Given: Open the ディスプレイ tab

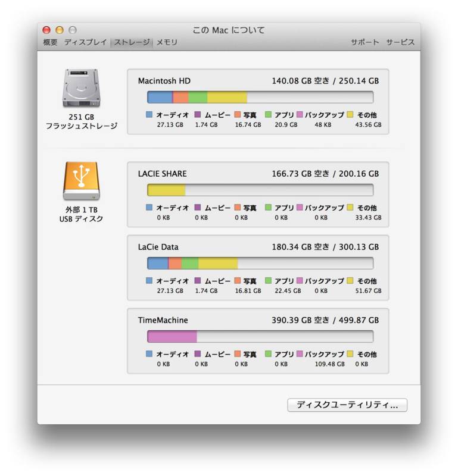Looking at the screenshot, I should (85, 42).
